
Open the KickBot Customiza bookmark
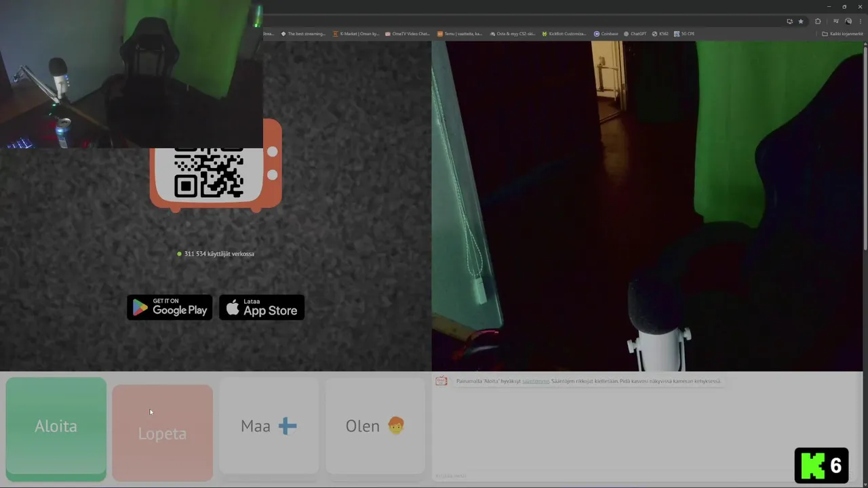coord(564,34)
